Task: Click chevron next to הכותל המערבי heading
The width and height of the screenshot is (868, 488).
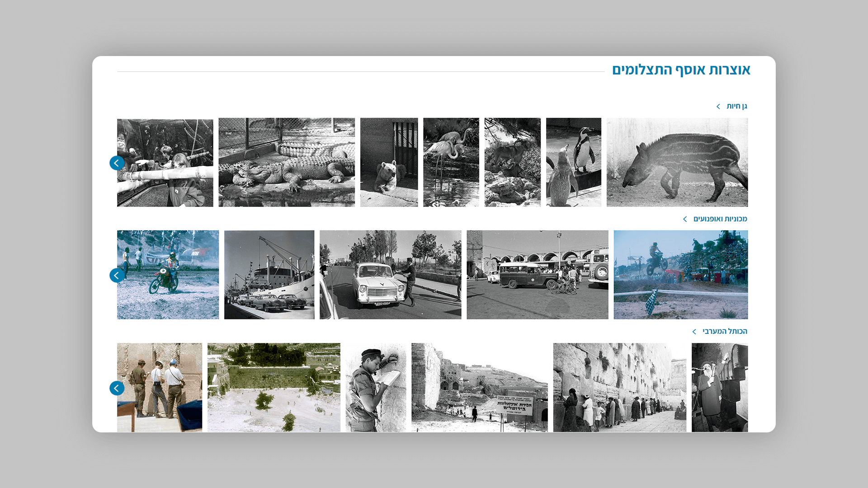Action: pos(694,332)
